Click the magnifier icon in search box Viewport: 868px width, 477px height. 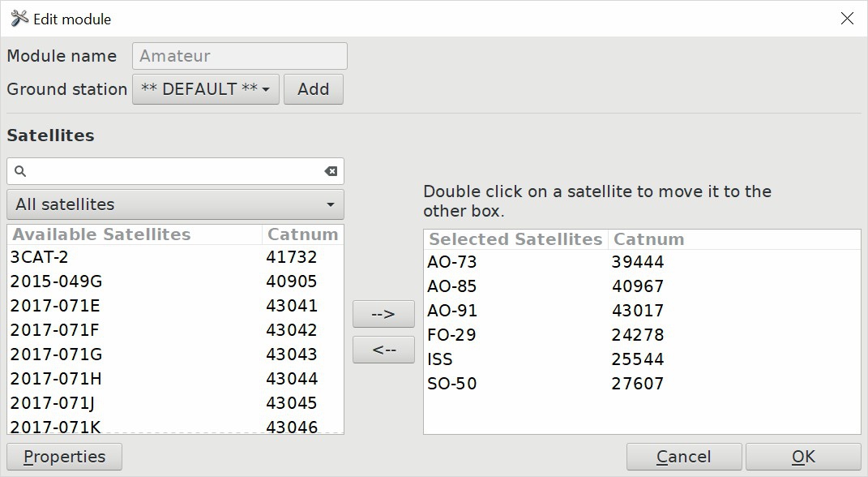pos(21,171)
